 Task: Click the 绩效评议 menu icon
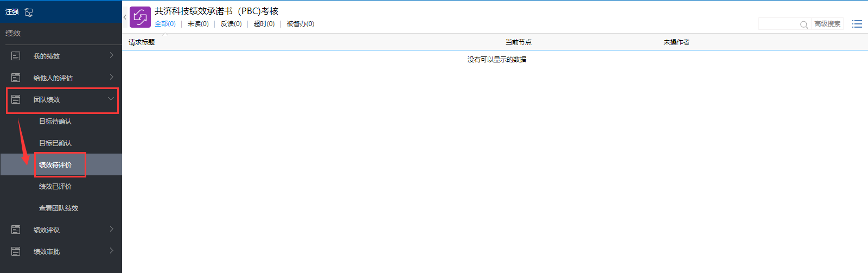16,230
